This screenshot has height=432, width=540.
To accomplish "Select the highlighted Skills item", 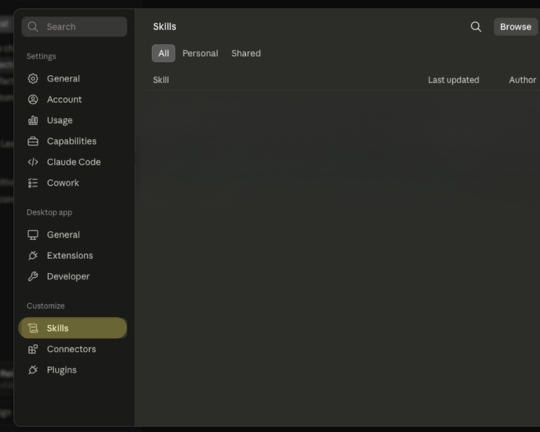I will pos(73,328).
